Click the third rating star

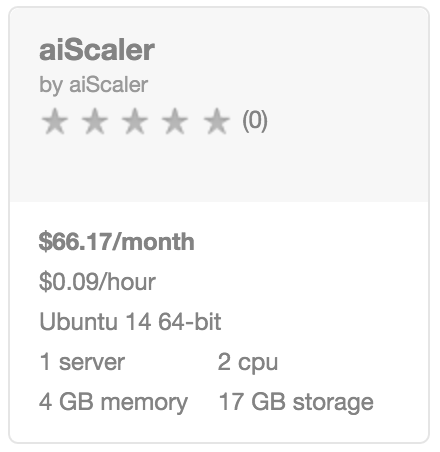[x=135, y=121]
